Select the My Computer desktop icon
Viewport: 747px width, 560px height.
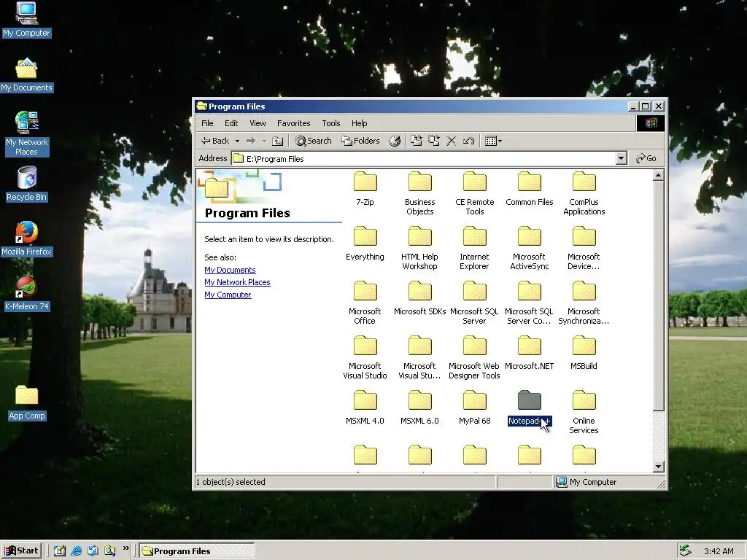(27, 20)
